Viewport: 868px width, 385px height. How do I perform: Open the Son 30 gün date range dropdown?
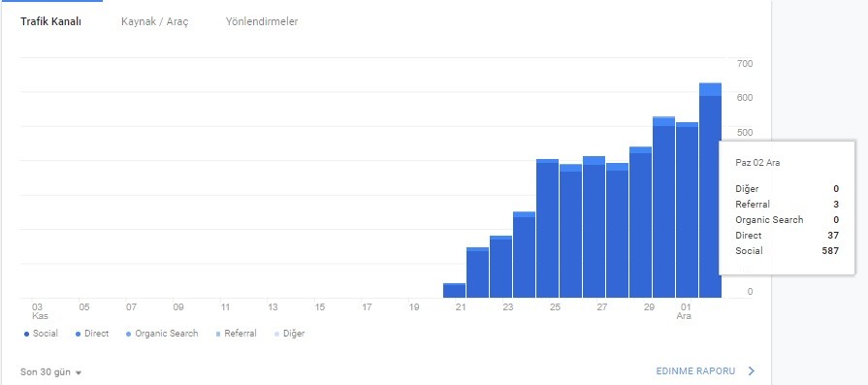pos(51,372)
